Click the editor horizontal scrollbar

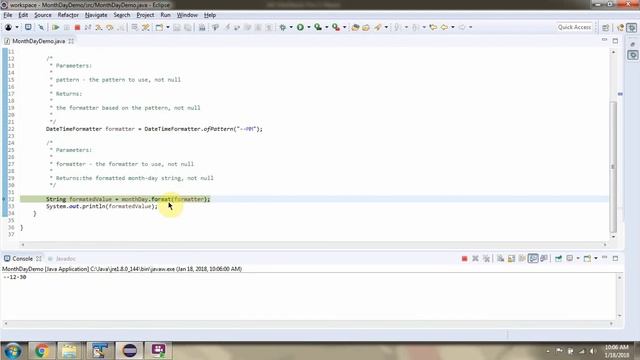pos(313,244)
